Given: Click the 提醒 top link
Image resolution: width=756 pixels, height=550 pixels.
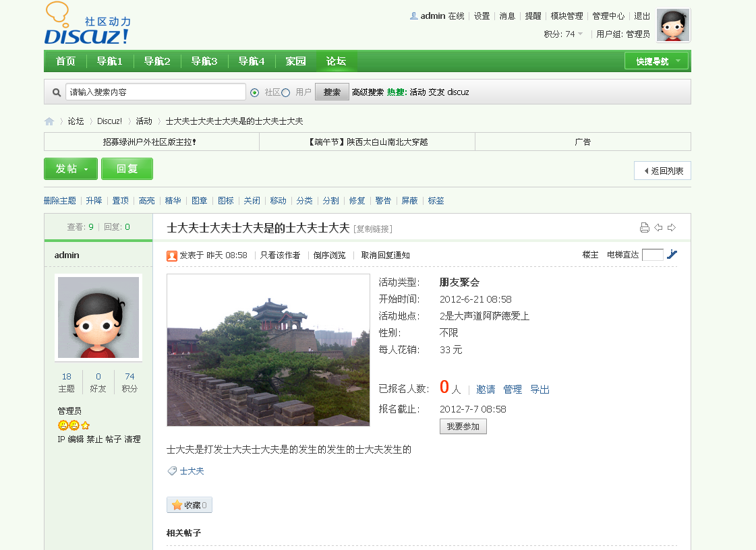Looking at the screenshot, I should [533, 16].
